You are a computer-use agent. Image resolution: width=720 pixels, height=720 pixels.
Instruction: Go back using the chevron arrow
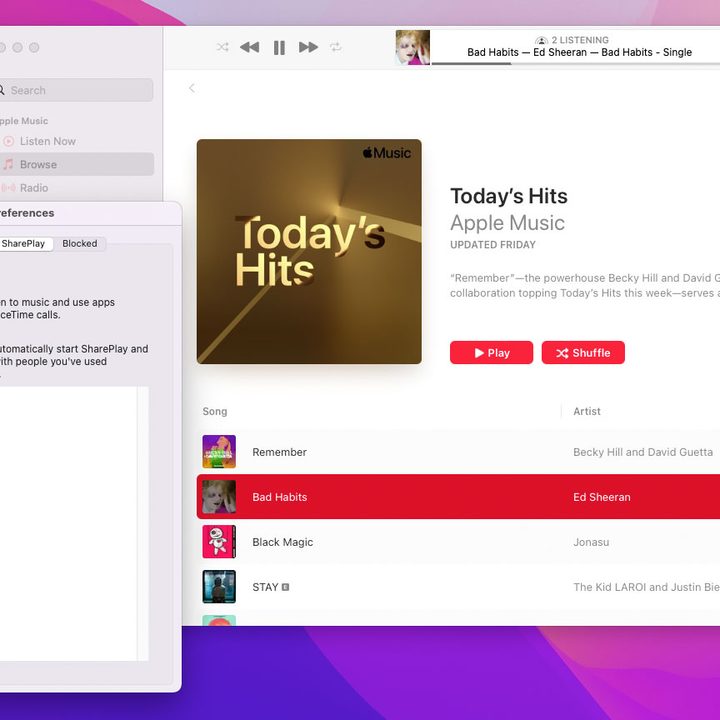click(192, 88)
